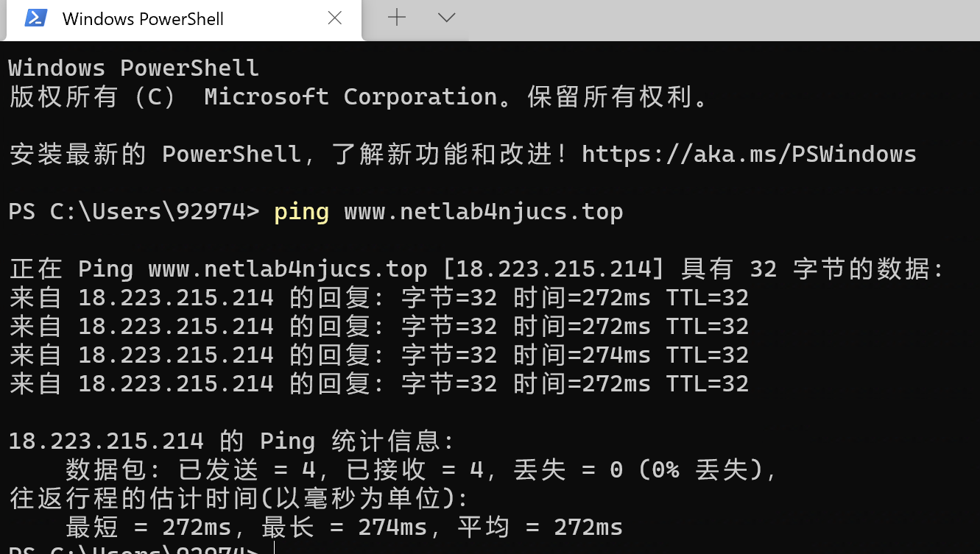Click the reply line showing 274ms
The height and width of the screenshot is (554, 980).
point(379,355)
